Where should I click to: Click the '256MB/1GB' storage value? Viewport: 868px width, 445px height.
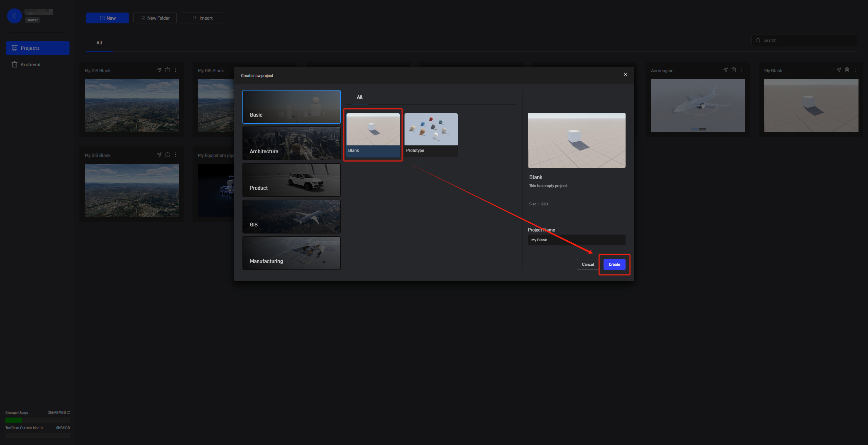coord(57,412)
